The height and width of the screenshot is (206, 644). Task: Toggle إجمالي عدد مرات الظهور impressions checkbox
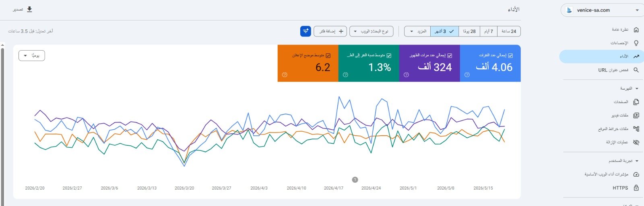pyautogui.click(x=450, y=56)
